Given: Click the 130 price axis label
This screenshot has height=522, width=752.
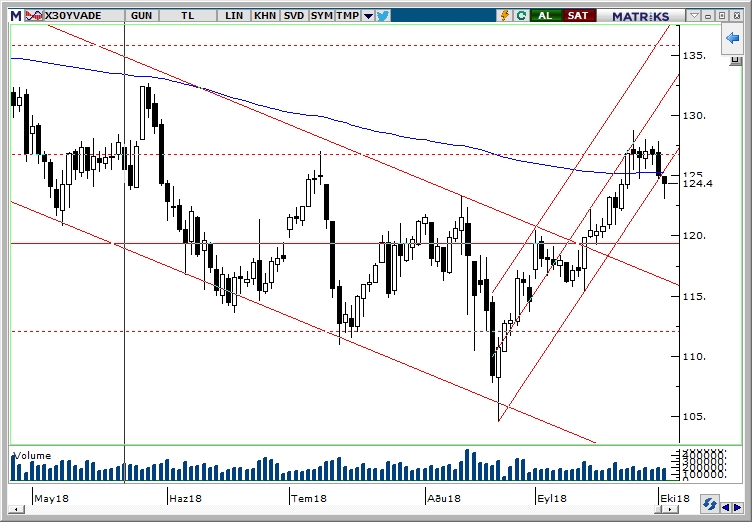Looking at the screenshot, I should (x=694, y=116).
